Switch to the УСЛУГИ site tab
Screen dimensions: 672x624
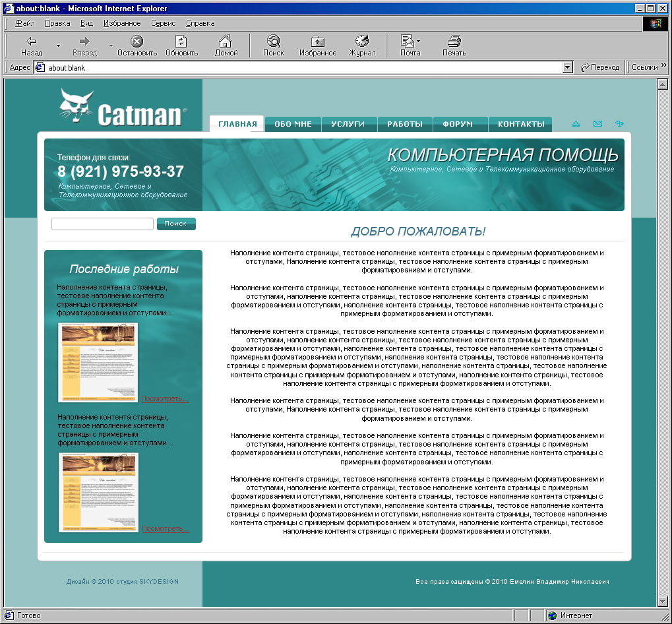[x=348, y=124]
